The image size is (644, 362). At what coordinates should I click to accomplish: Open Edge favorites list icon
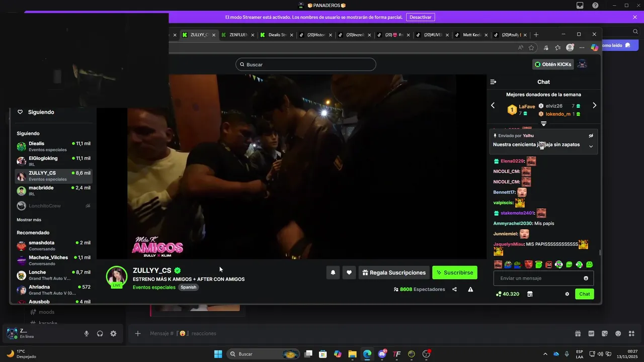click(558, 47)
